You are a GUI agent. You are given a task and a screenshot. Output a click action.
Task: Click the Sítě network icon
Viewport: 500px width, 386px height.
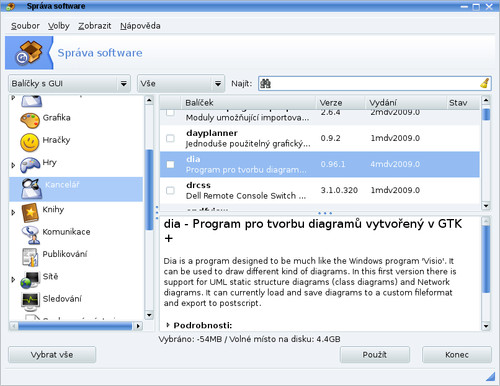[30, 280]
